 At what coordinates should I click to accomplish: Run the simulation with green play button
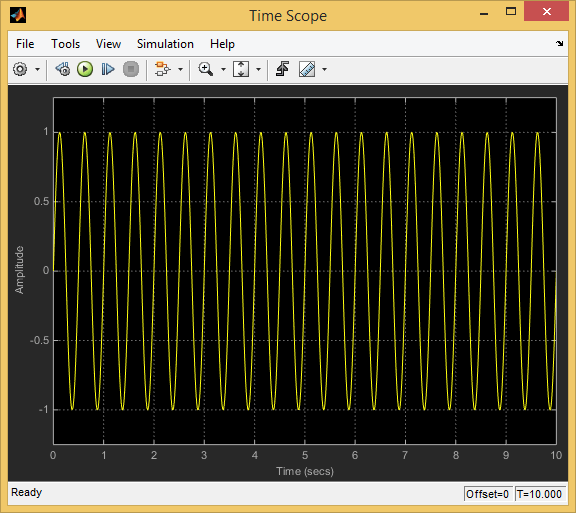pos(85,69)
